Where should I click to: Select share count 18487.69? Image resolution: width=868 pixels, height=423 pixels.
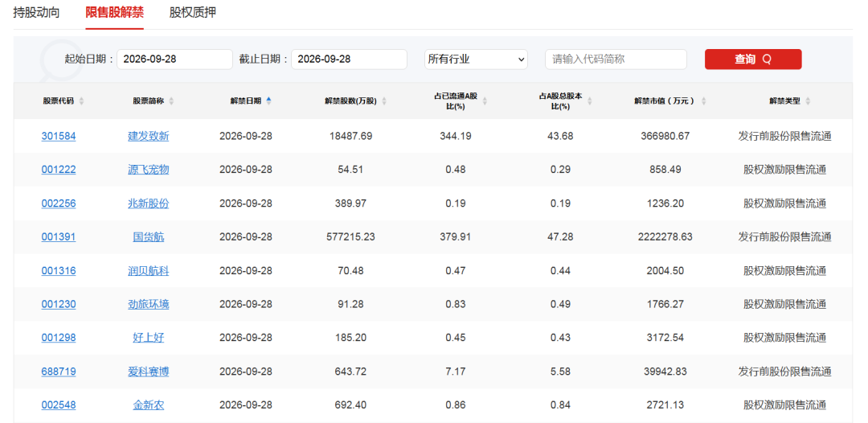coord(350,136)
